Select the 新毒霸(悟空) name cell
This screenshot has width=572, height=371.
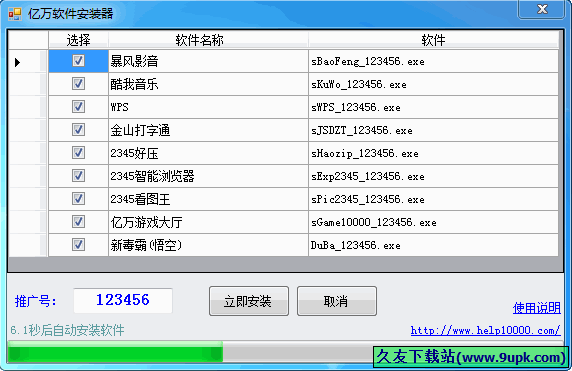coord(208,245)
